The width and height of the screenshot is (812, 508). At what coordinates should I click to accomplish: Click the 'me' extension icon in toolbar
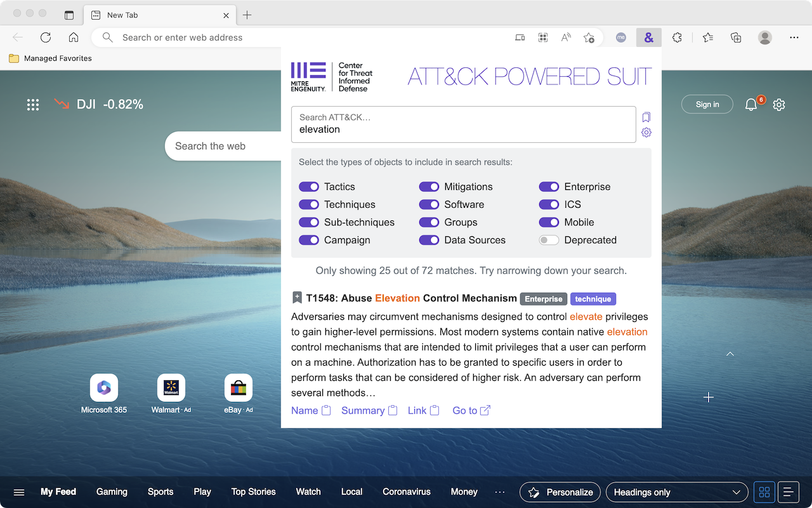point(621,37)
